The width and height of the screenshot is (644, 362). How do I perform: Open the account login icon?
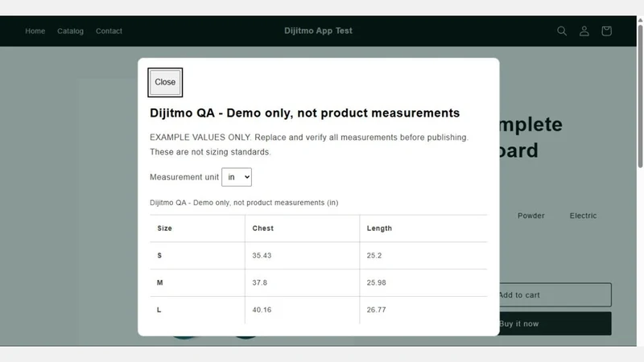click(x=584, y=31)
